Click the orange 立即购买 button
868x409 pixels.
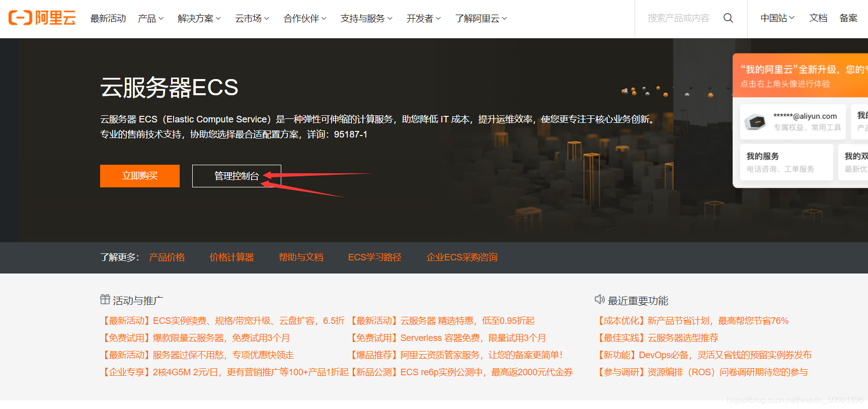(x=140, y=176)
